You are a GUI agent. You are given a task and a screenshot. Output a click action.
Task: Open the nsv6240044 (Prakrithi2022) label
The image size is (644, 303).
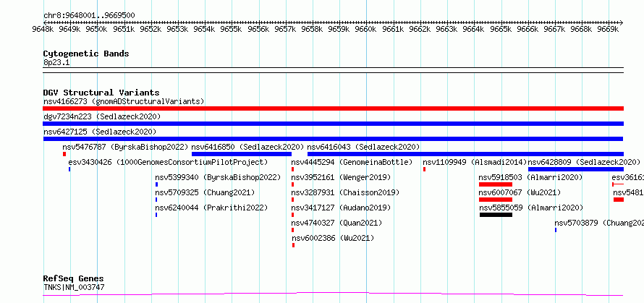pyautogui.click(x=211, y=208)
